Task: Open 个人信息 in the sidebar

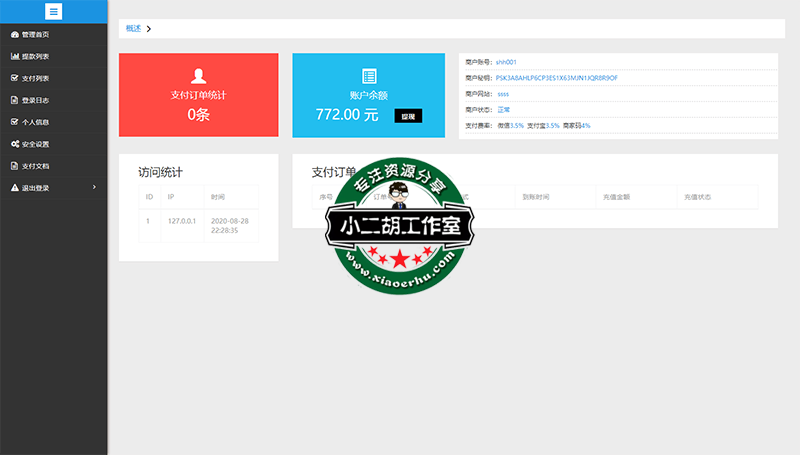Action: pos(35,122)
